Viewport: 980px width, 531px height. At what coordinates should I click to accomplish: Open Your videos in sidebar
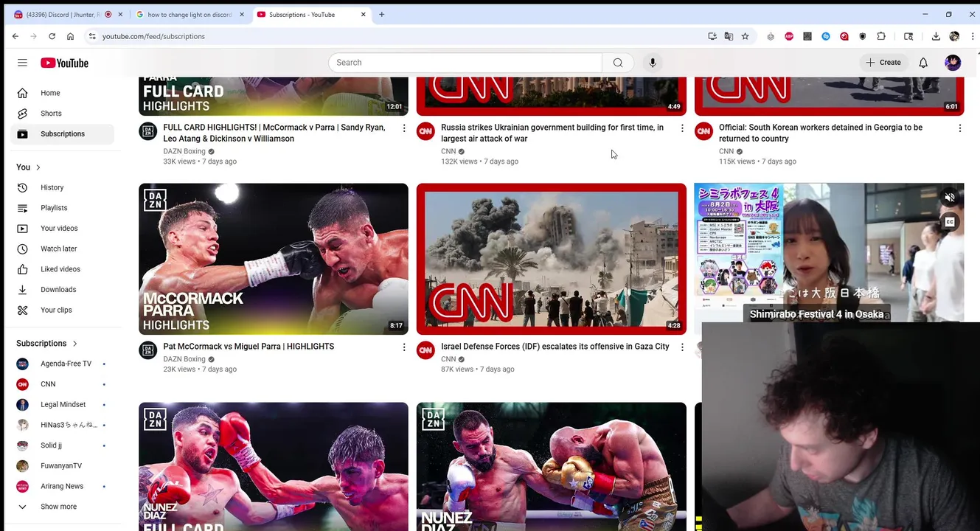point(63,229)
